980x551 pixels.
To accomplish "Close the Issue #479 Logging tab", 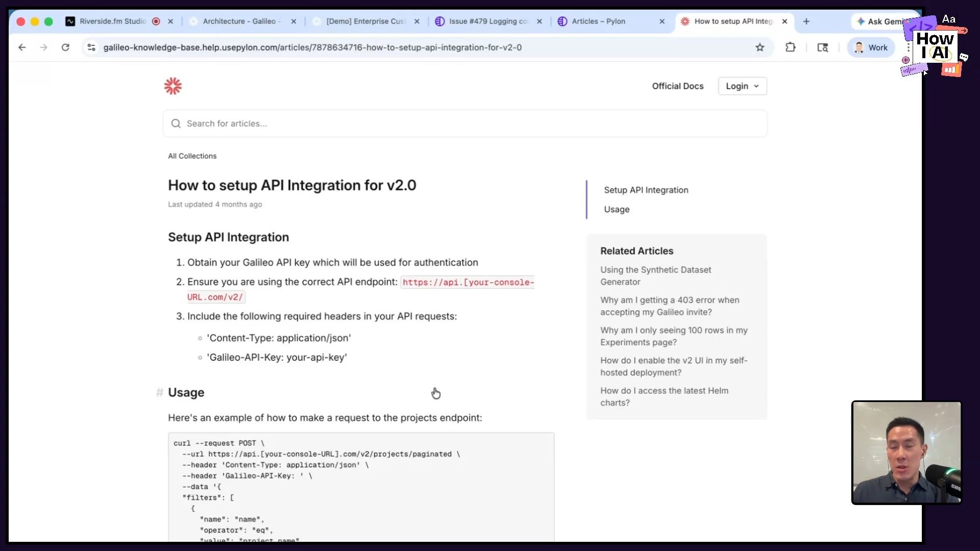I will [x=540, y=21].
